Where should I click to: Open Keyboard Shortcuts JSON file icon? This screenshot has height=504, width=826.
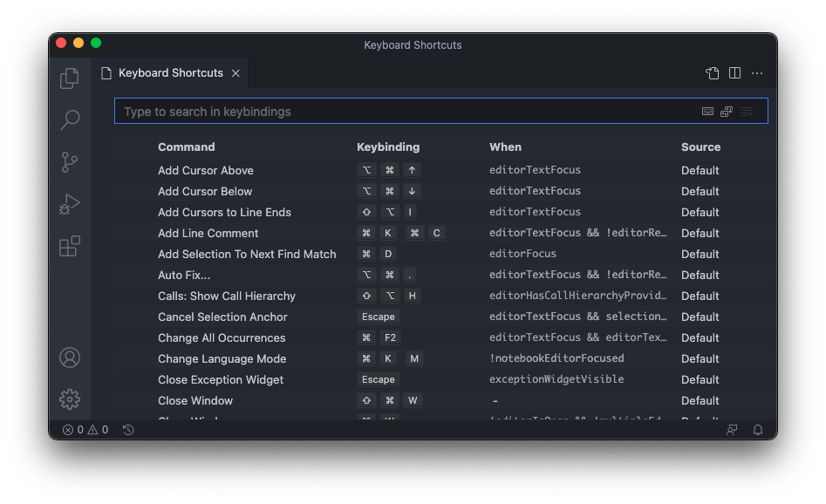point(713,73)
